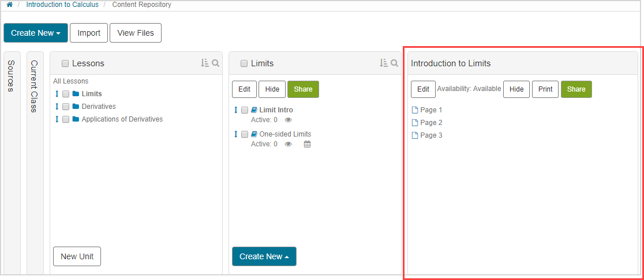This screenshot has width=644, height=280.
Task: Open Introduction to Calculus breadcrumb link
Action: pos(62,5)
